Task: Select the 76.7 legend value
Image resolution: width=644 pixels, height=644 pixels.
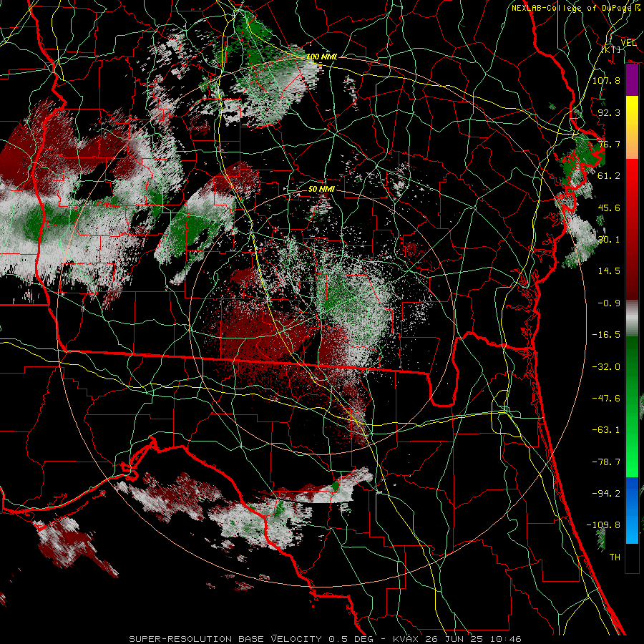Action: (609, 144)
